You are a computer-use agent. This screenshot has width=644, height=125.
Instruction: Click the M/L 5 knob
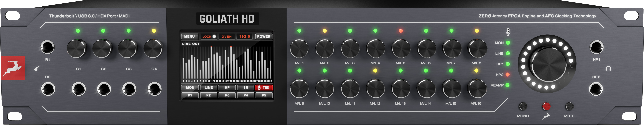coord(401,48)
